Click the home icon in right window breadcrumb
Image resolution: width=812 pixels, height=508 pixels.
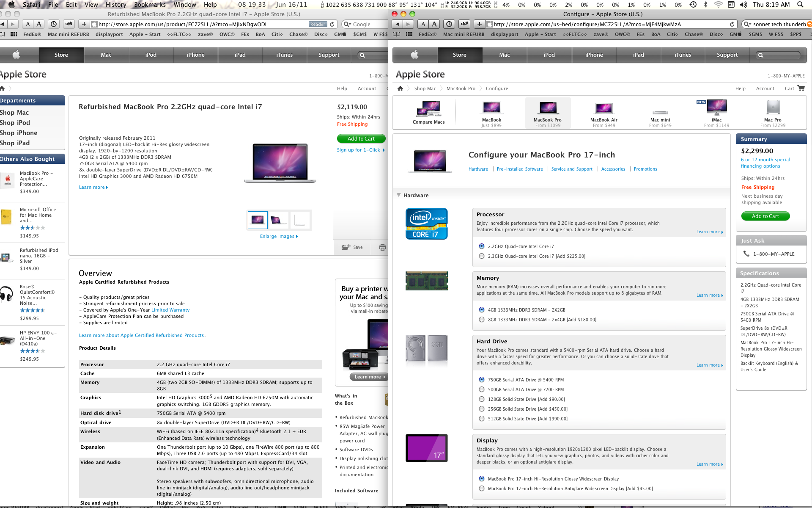[x=400, y=88]
